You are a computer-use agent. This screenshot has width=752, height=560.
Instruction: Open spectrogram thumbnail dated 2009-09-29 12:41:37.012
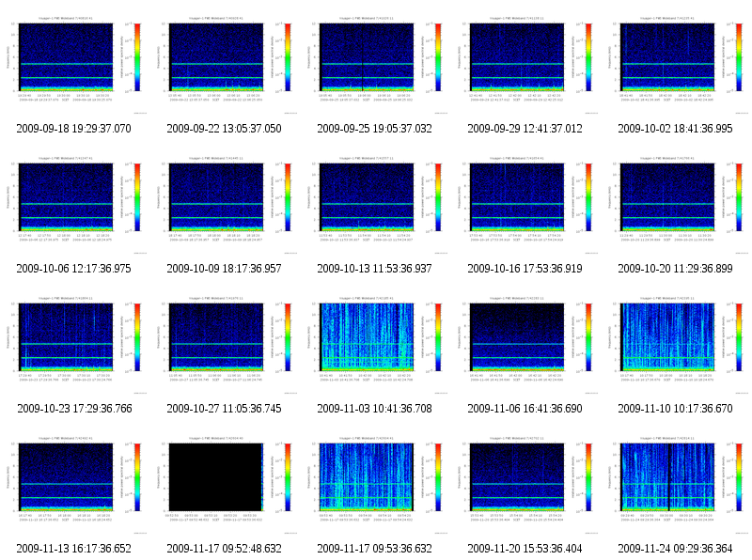[x=526, y=65]
